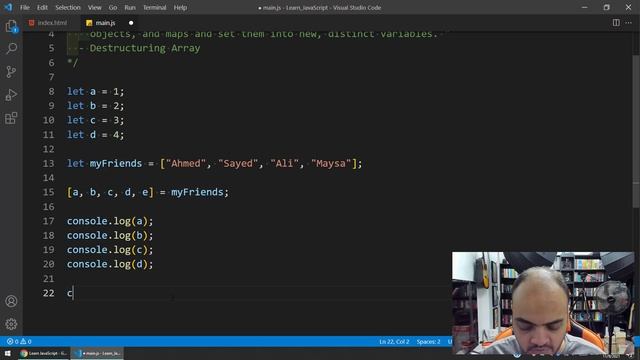The image size is (640, 360).
Task: Click "let c = 3;" code line
Action: tap(96, 120)
